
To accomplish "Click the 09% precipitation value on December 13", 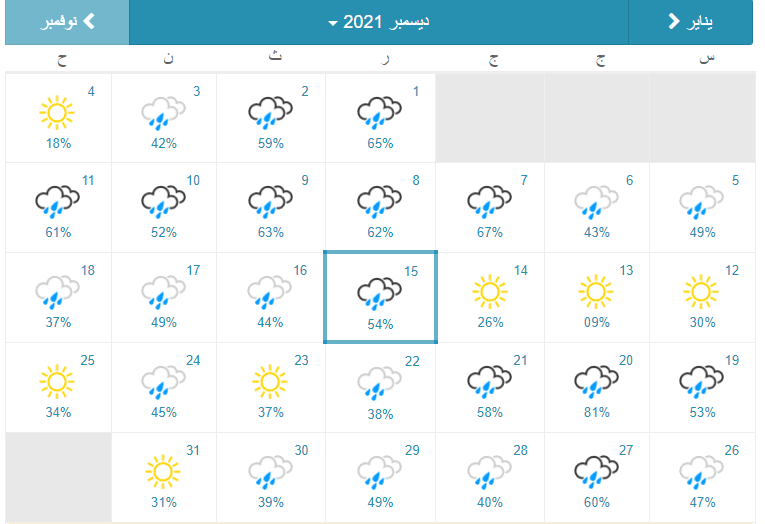I will click(x=596, y=322).
